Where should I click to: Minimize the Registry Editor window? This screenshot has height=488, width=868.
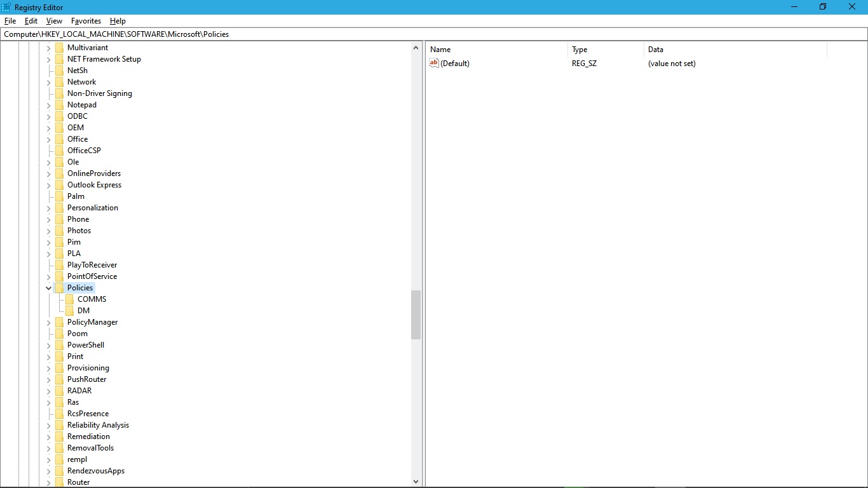794,7
